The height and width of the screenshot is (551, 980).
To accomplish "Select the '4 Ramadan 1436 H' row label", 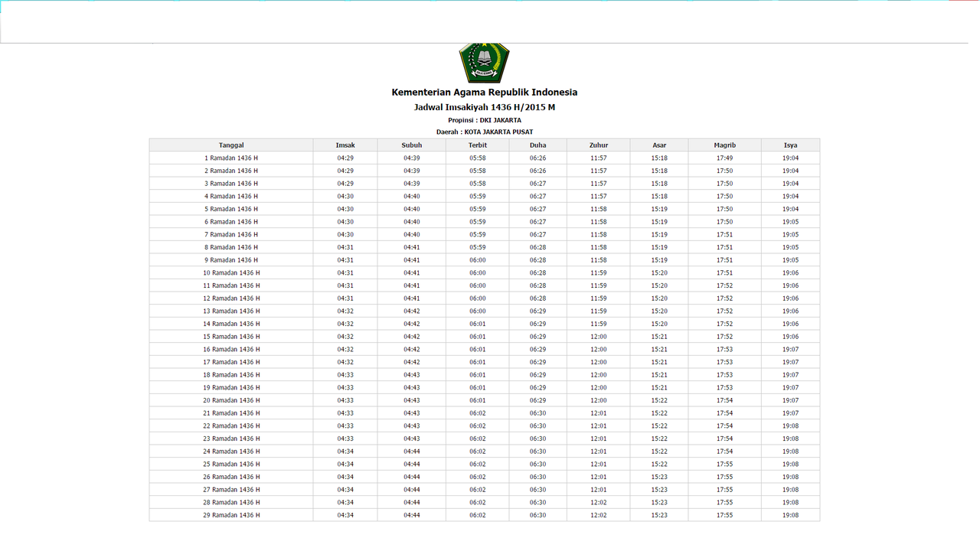I will point(231,197).
